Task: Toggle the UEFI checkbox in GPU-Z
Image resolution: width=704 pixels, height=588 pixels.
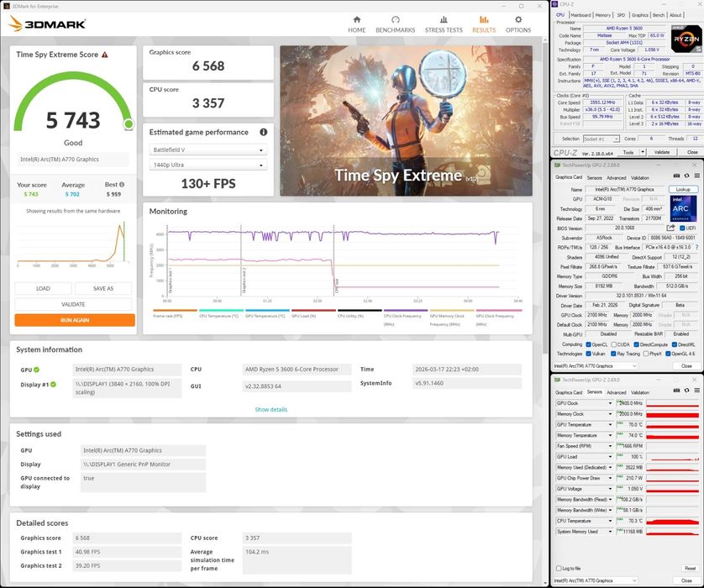Action: coord(682,228)
